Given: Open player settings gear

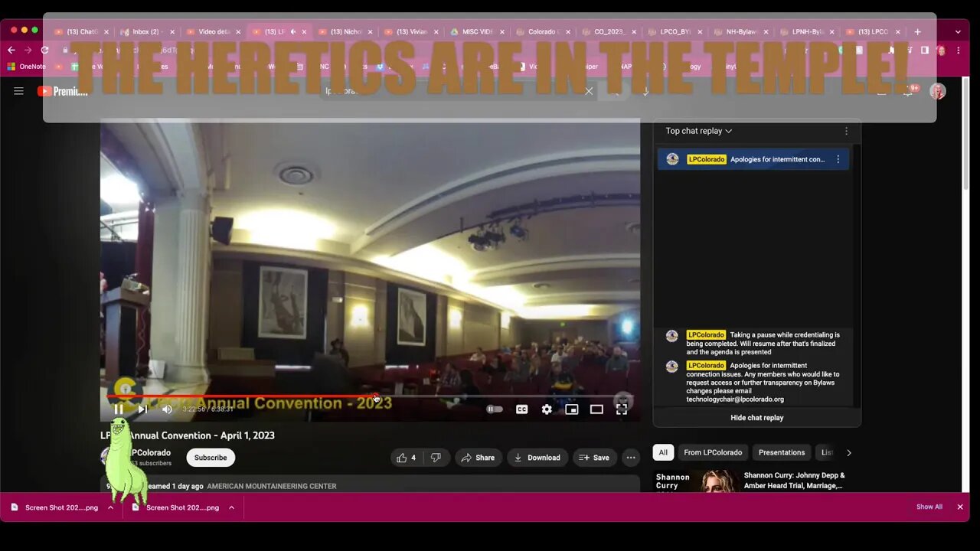Looking at the screenshot, I should click(547, 409).
